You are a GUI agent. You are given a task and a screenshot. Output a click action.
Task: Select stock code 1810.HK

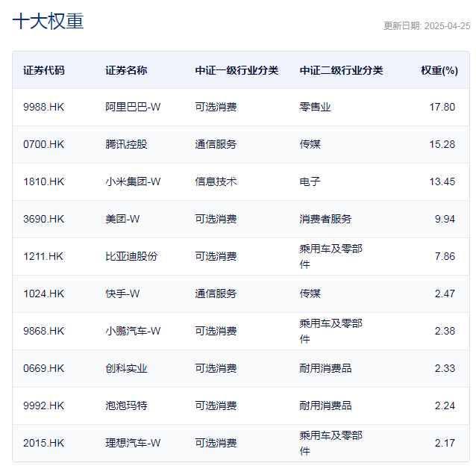point(44,181)
